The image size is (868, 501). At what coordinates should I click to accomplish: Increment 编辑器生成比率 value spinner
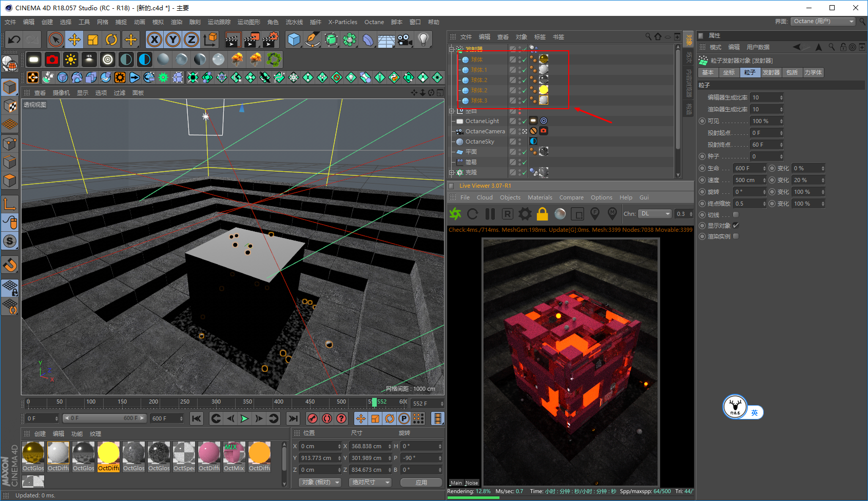pyautogui.click(x=781, y=96)
